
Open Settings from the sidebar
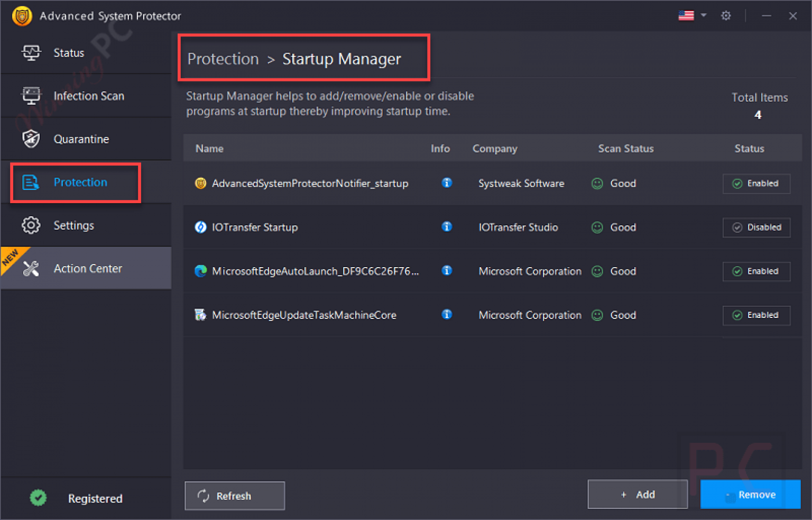click(x=86, y=225)
